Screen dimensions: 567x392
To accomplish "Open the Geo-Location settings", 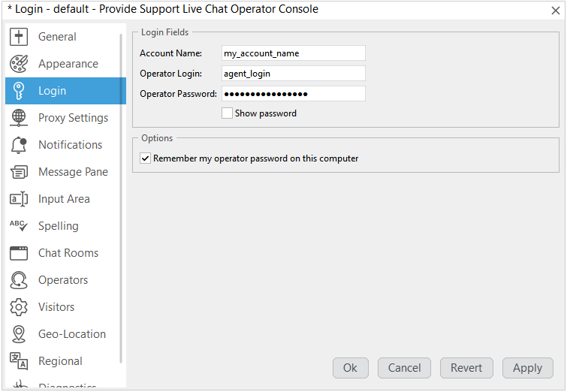I will pyautogui.click(x=65, y=334).
